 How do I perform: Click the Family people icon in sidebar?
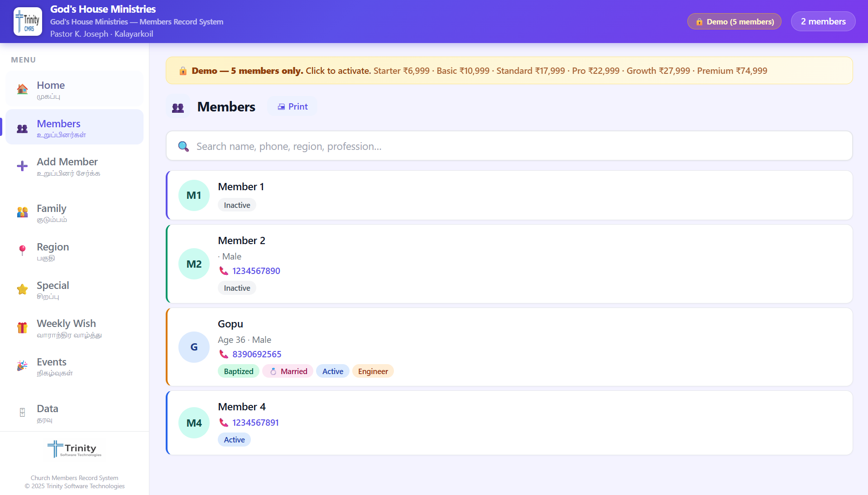pos(22,212)
